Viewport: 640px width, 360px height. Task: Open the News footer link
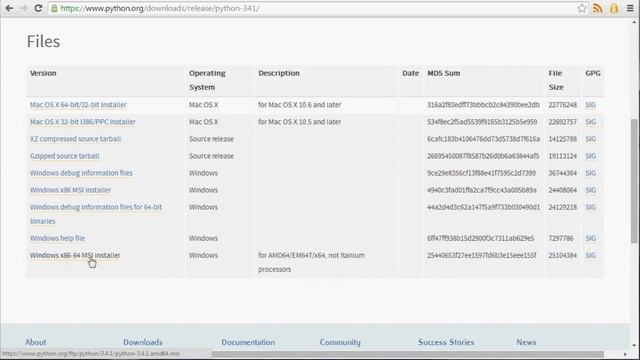pos(526,342)
